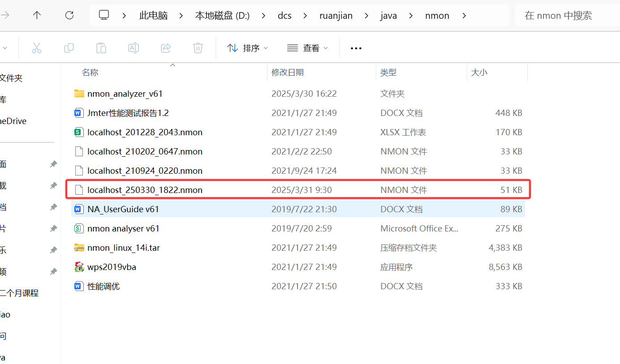The height and width of the screenshot is (364, 620).
Task: Open the 排序 sort dropdown
Action: tap(248, 48)
